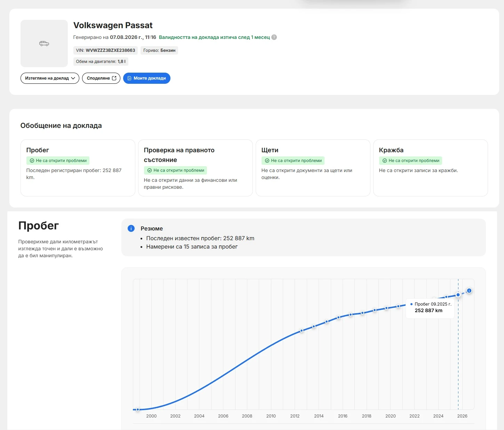Click the 2000 label on the chart axis
504x430 pixels.
coord(152,416)
